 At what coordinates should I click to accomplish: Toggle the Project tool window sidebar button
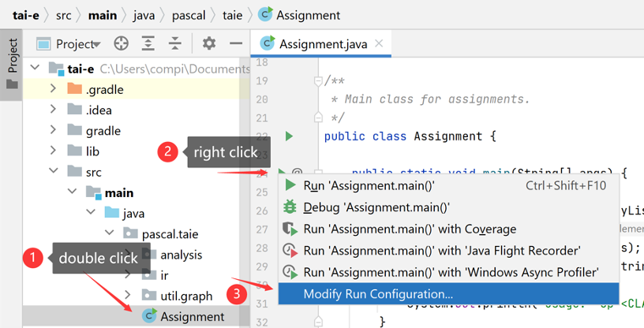[12, 65]
